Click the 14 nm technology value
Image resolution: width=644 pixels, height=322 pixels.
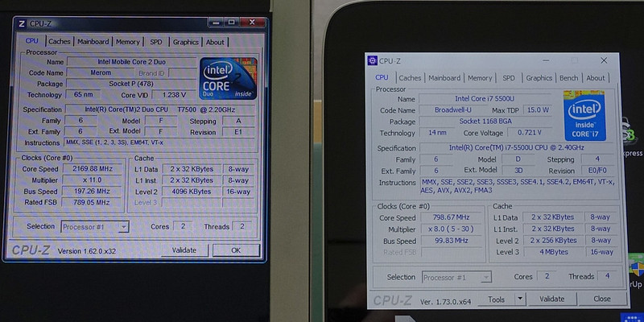click(436, 133)
